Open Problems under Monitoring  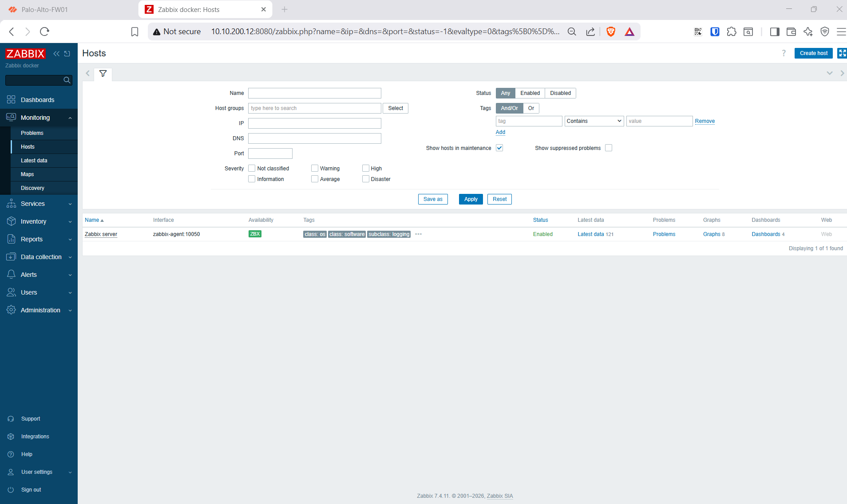coord(44,133)
